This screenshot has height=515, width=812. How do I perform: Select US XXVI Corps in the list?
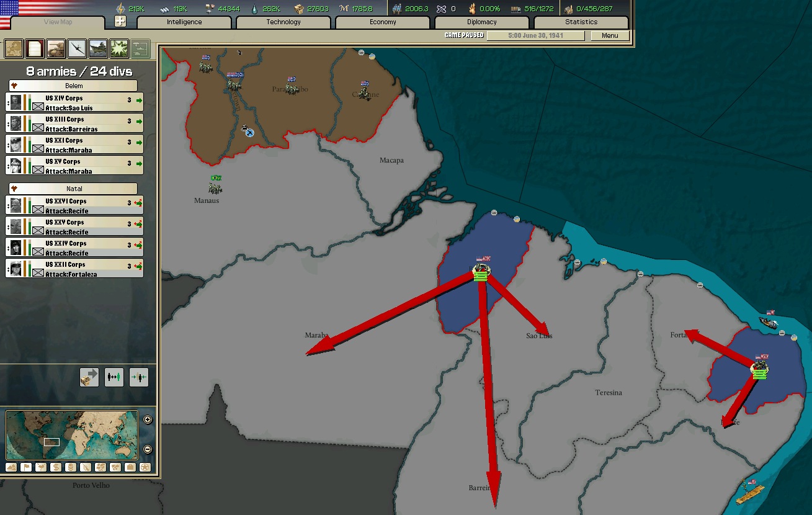tap(74, 205)
